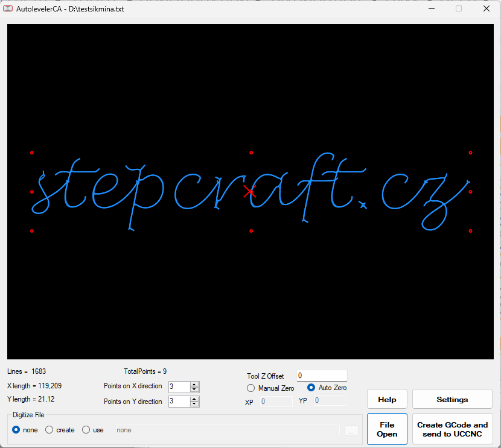Close the AutolevelerCA window
501x448 pixels.
pyautogui.click(x=487, y=8)
